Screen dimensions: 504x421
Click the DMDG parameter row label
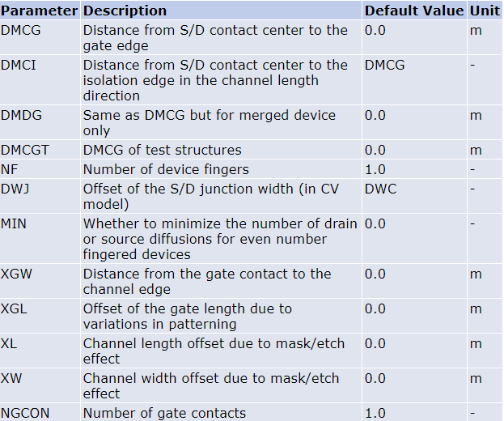click(21, 115)
